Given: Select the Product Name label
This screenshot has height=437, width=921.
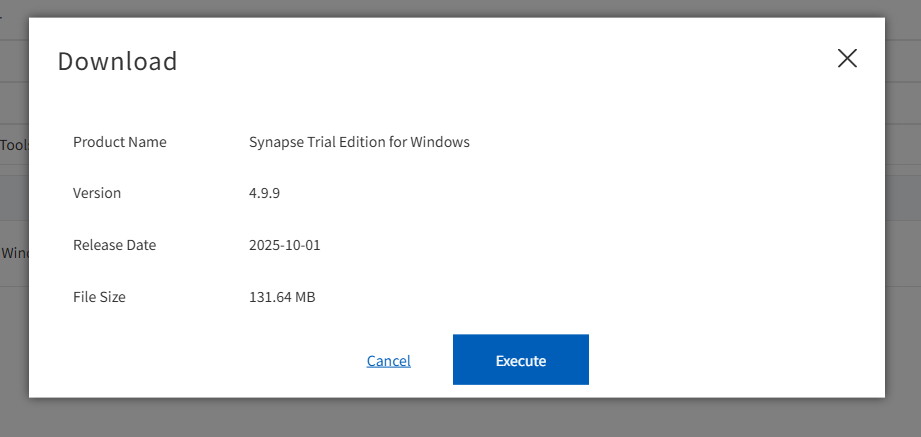Looking at the screenshot, I should pyautogui.click(x=120, y=142).
